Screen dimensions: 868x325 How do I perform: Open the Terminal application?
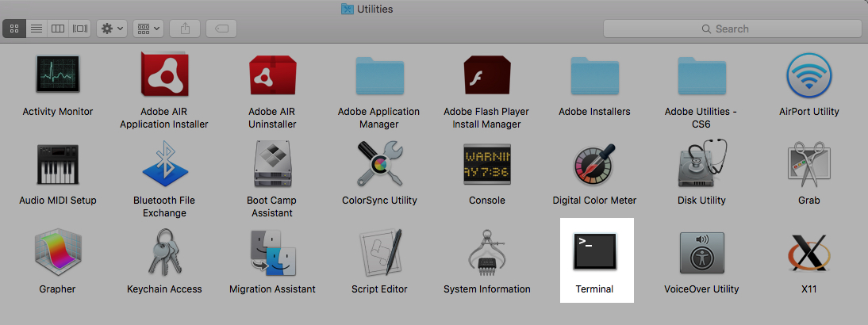595,253
